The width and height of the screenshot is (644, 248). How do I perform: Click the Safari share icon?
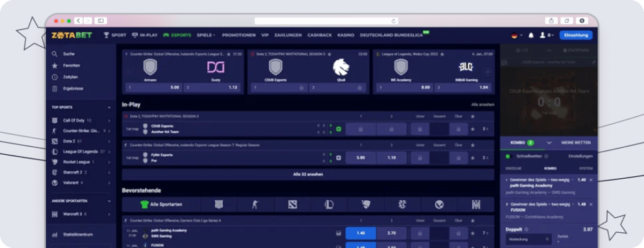point(552,21)
